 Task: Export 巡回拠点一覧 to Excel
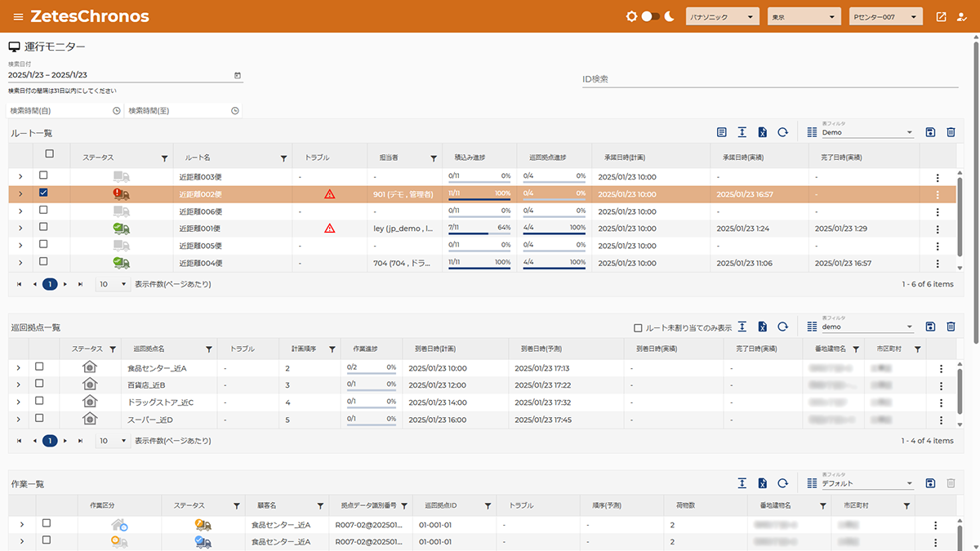[x=762, y=327]
